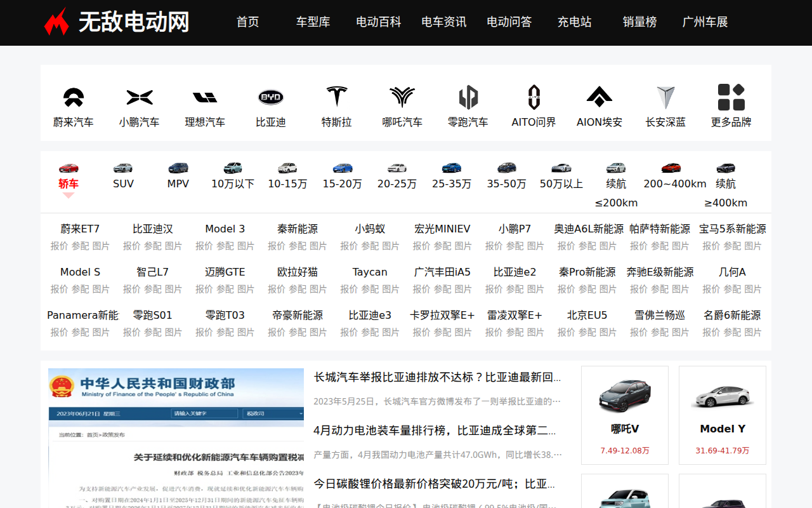Open the BYD 比亚迪 brand logo
The width and height of the screenshot is (812, 508).
point(271,97)
